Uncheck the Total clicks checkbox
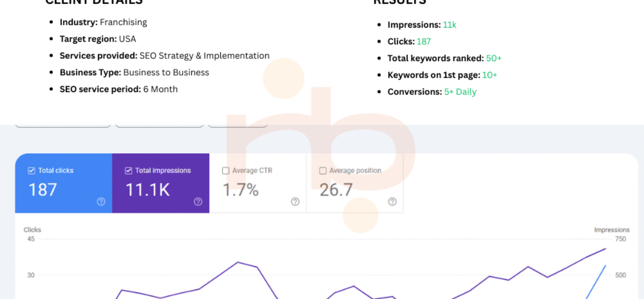644x299 pixels. click(x=31, y=171)
